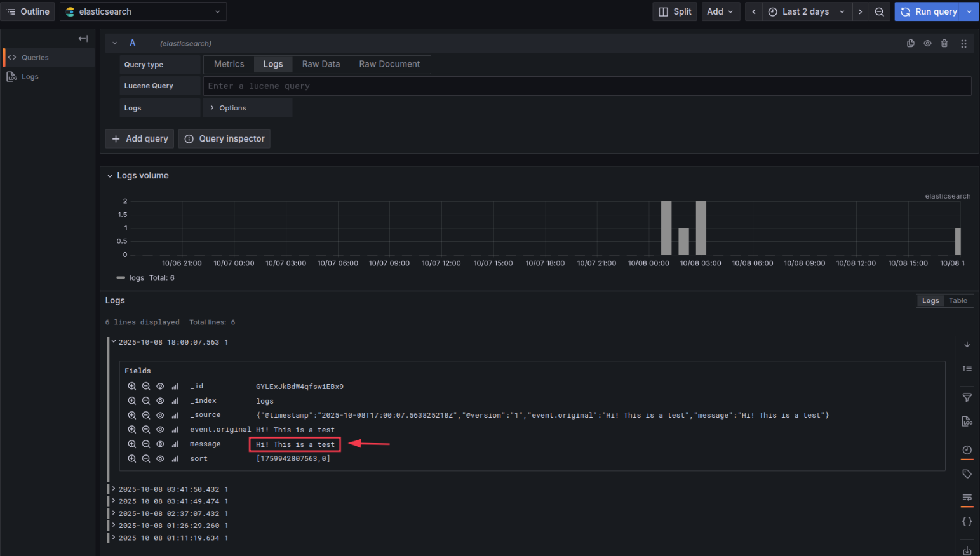Grab the drag handle of query A

[963, 43]
